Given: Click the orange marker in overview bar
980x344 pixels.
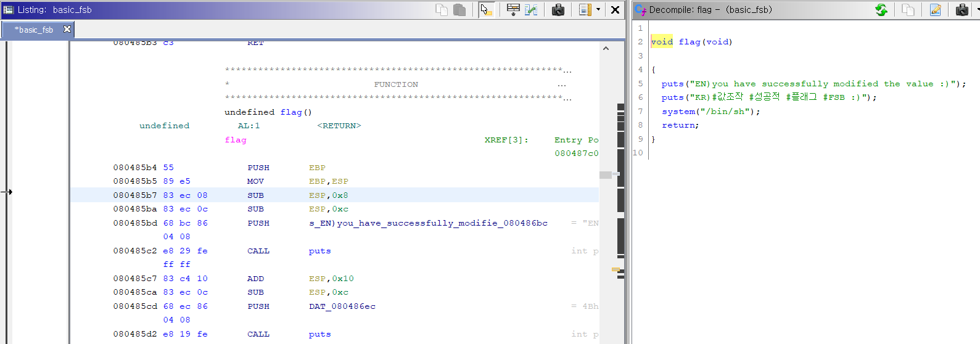Looking at the screenshot, I should pyautogui.click(x=616, y=269).
